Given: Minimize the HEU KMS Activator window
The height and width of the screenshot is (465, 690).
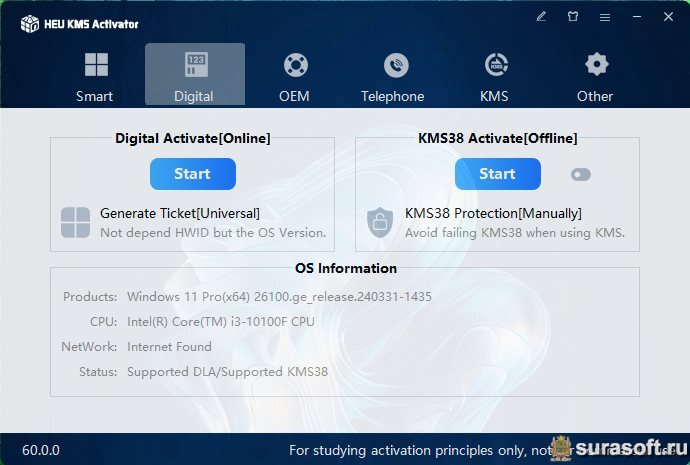Looking at the screenshot, I should coord(637,17).
